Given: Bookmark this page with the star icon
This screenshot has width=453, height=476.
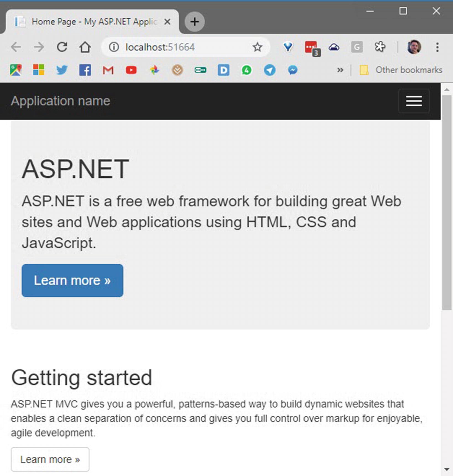Looking at the screenshot, I should tap(257, 47).
